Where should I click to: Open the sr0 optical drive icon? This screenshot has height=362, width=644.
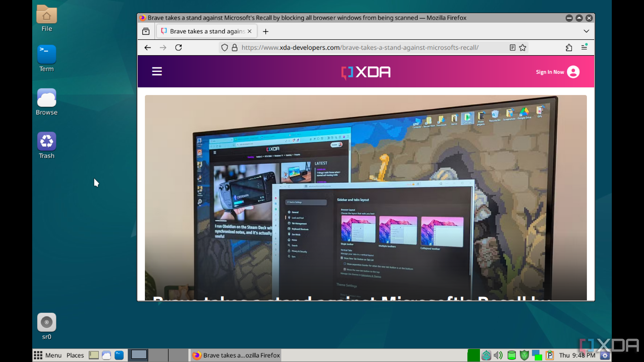click(47, 326)
